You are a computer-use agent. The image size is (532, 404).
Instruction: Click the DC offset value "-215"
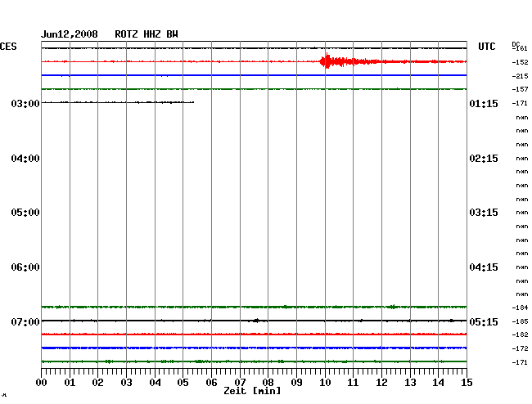pyautogui.click(x=520, y=76)
